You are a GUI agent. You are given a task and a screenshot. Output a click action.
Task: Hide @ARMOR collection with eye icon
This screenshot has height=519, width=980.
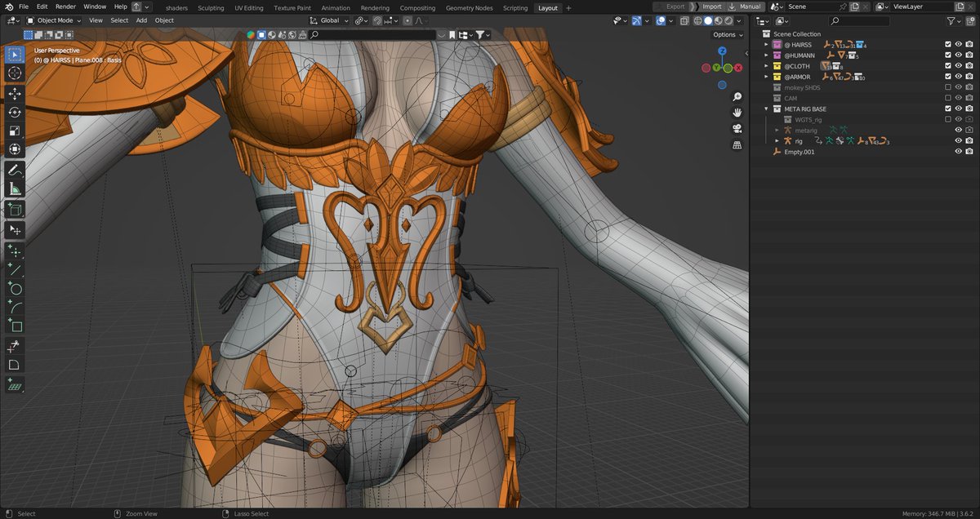(959, 77)
